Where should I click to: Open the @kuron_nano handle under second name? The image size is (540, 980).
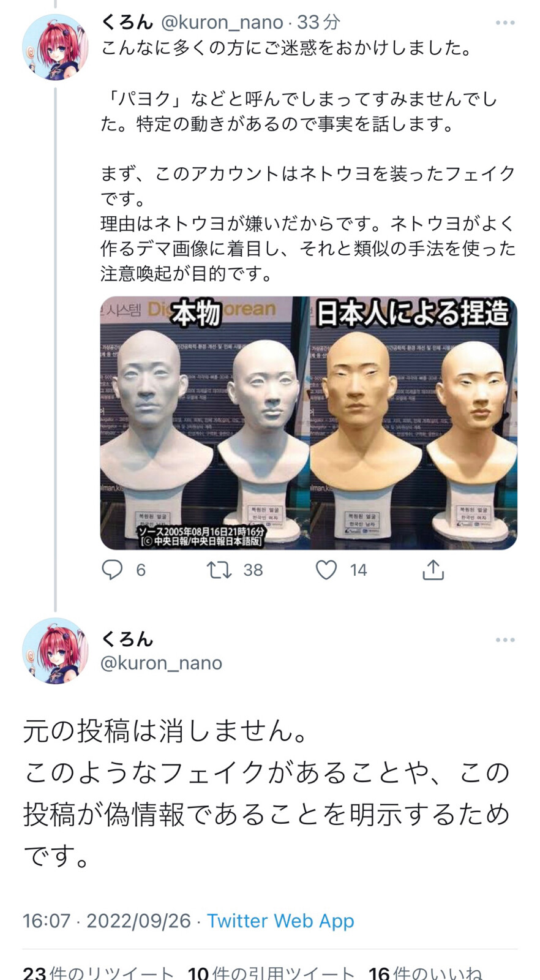(161, 663)
